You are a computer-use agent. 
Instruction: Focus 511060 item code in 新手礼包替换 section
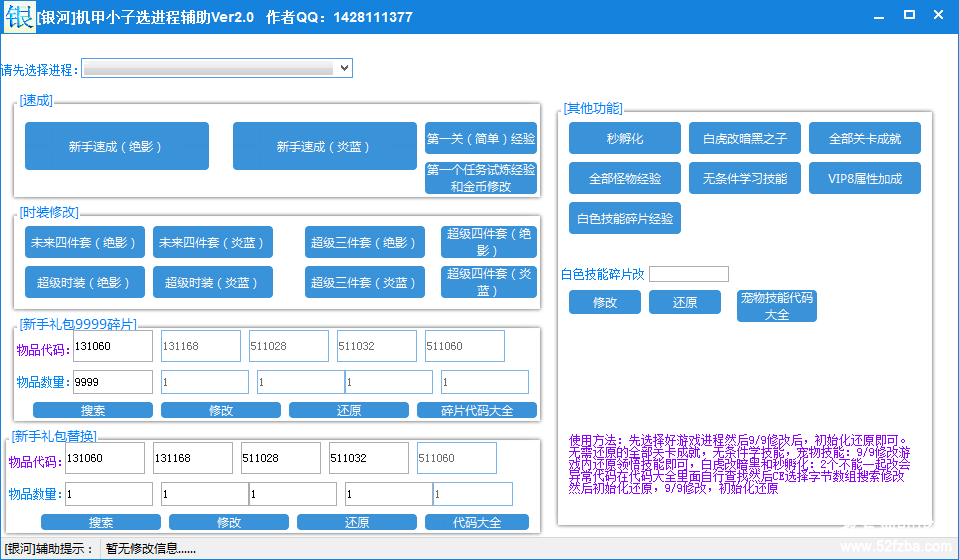(x=457, y=458)
